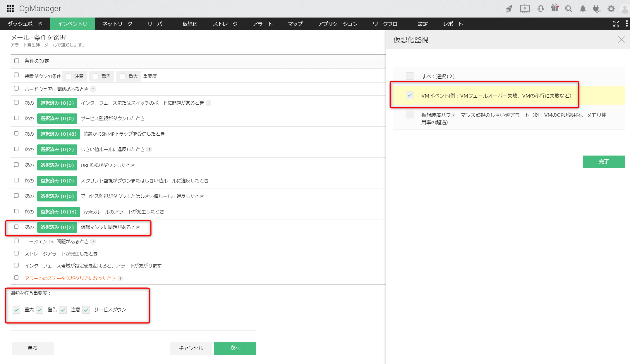
Task: Uncheck the 重大 severity checkbox
Action: pyautogui.click(x=16, y=310)
